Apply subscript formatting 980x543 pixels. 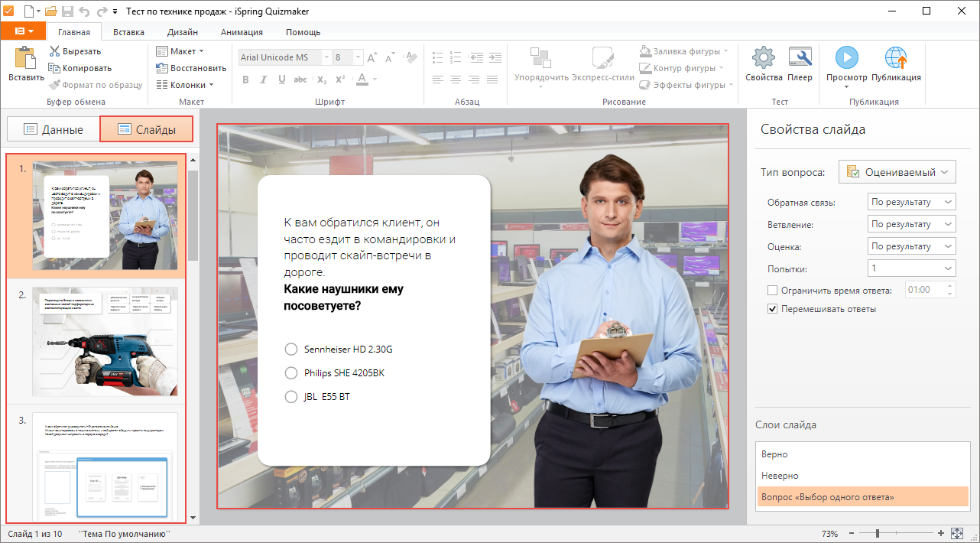(x=322, y=80)
